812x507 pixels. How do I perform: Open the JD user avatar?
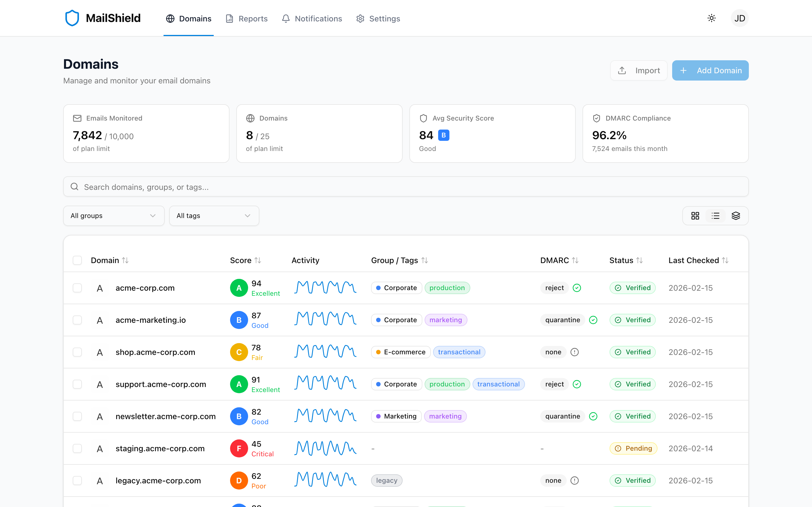click(740, 18)
